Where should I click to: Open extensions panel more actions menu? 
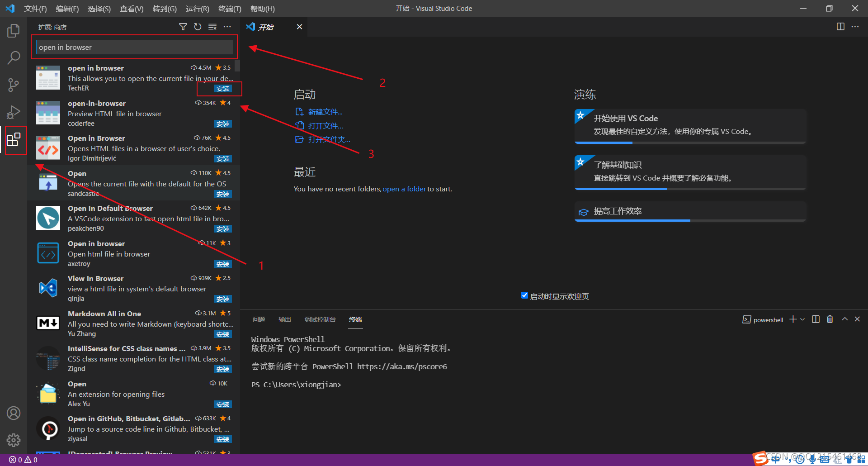pos(227,27)
